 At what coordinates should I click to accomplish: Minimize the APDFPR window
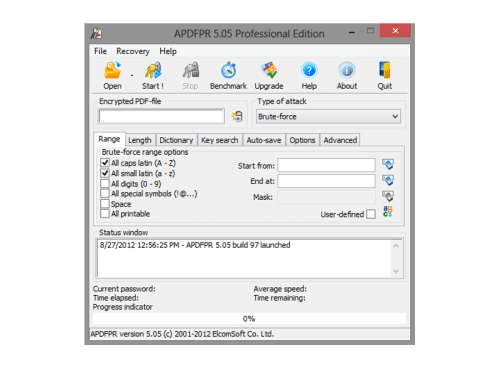coord(351,32)
